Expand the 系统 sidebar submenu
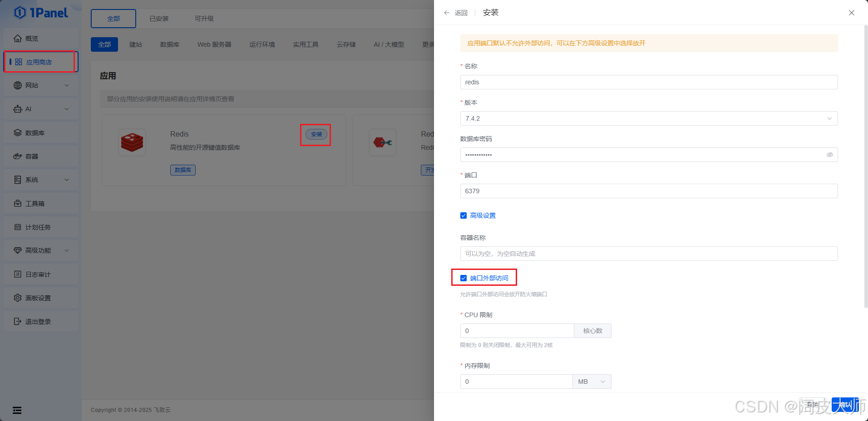 [x=67, y=180]
